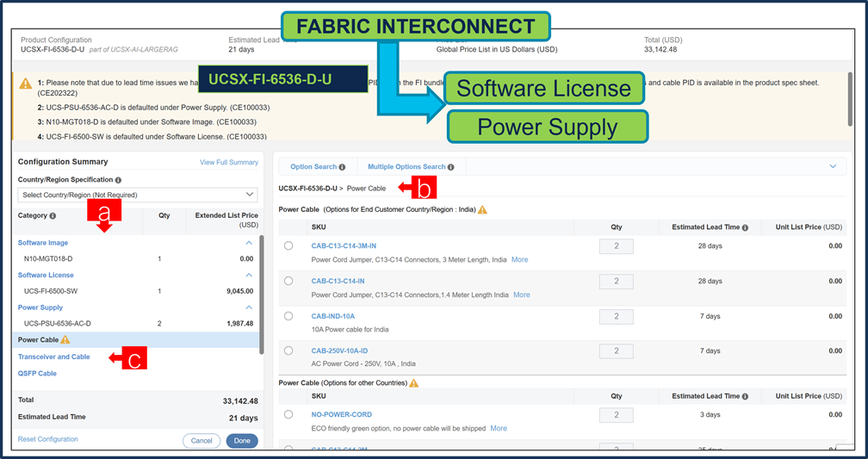Click the 9,045.00 price value
Viewport: 868px width, 459px height.
pyautogui.click(x=239, y=291)
